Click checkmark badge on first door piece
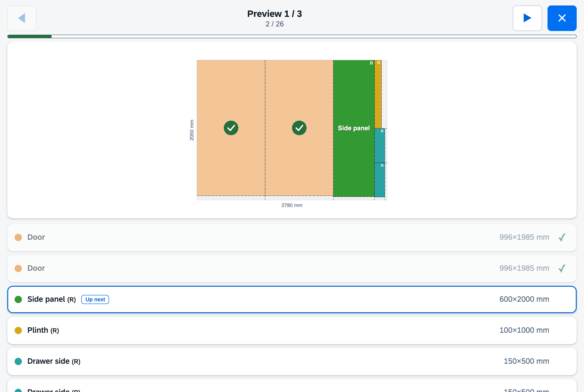584x392 pixels. coord(231,128)
